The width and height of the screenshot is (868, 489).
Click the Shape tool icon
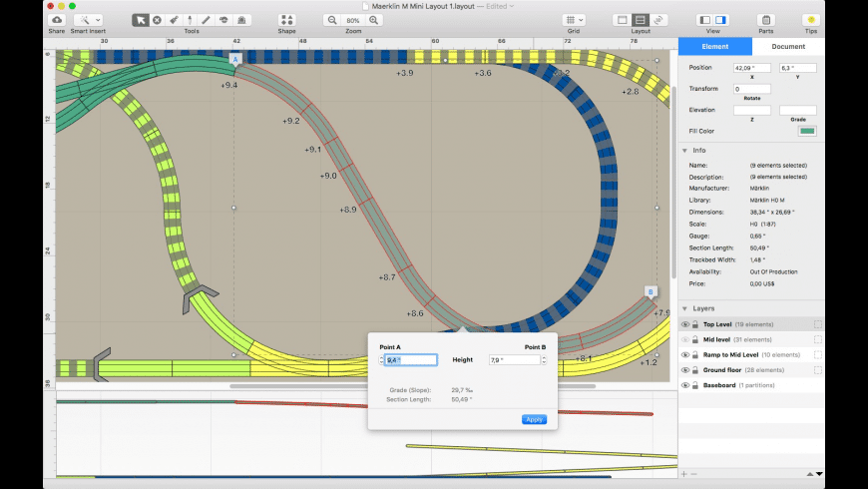pyautogui.click(x=286, y=19)
